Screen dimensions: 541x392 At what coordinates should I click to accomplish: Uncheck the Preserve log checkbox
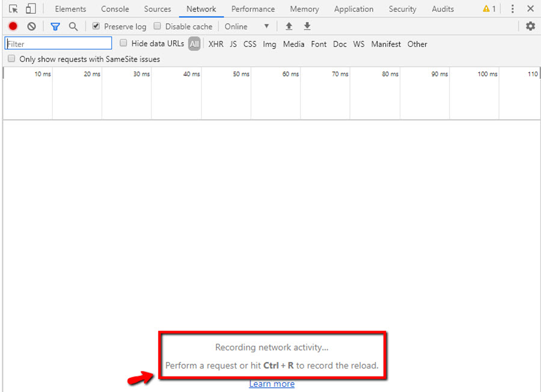point(96,26)
